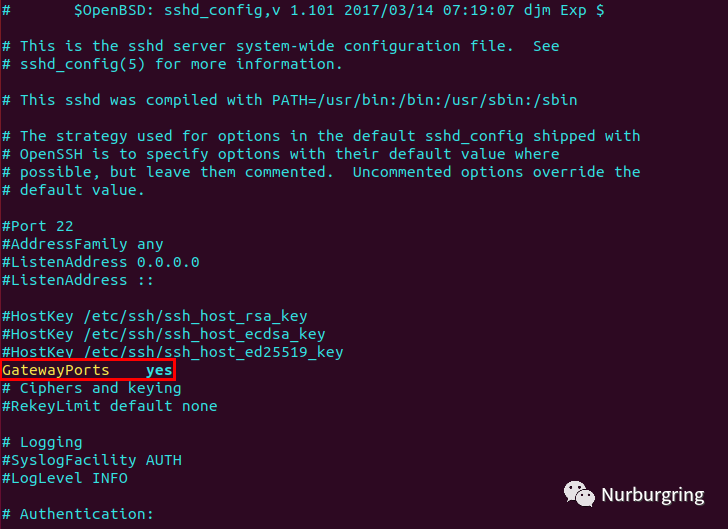Click the ssh_host_rsa_key HostKey path
The height and width of the screenshot is (529, 728).
(x=195, y=316)
